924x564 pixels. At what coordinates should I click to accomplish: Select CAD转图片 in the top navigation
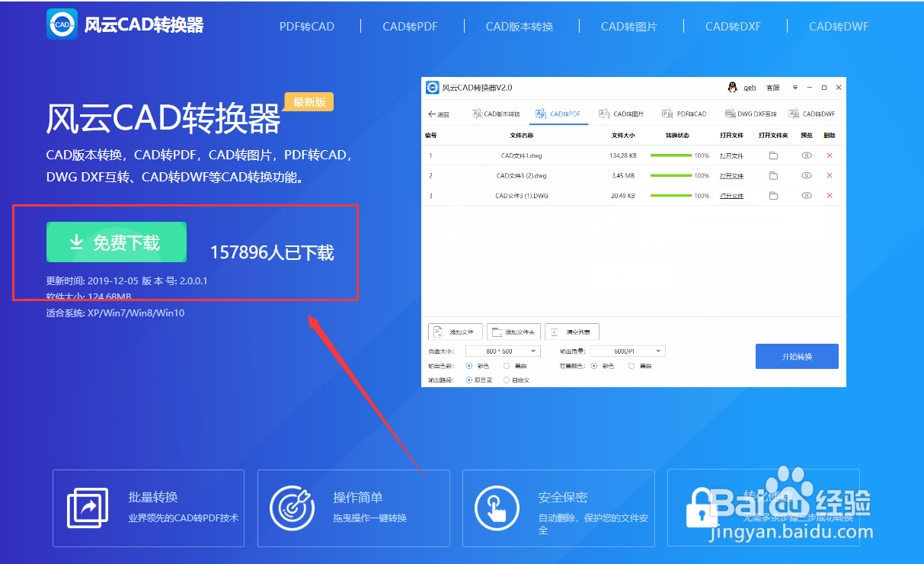tap(630, 26)
